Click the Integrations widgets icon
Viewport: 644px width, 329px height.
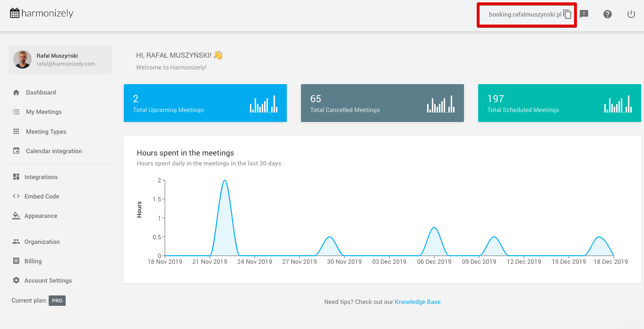point(16,177)
